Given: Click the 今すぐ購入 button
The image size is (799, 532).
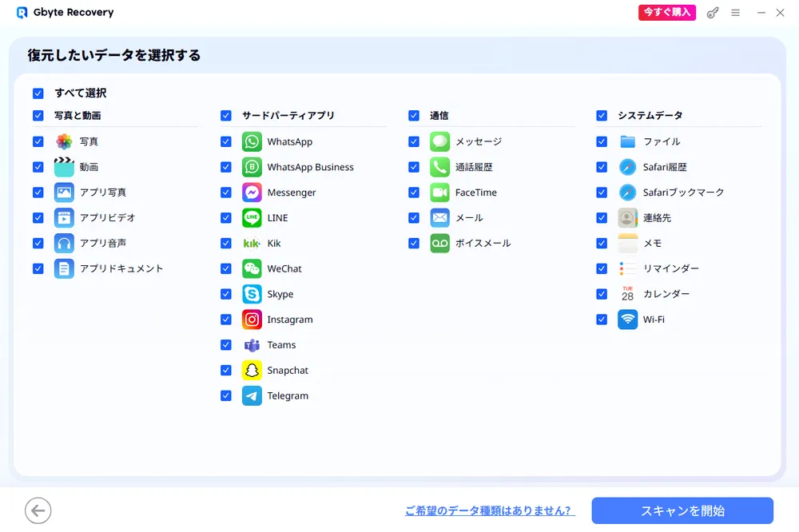Looking at the screenshot, I should (666, 13).
